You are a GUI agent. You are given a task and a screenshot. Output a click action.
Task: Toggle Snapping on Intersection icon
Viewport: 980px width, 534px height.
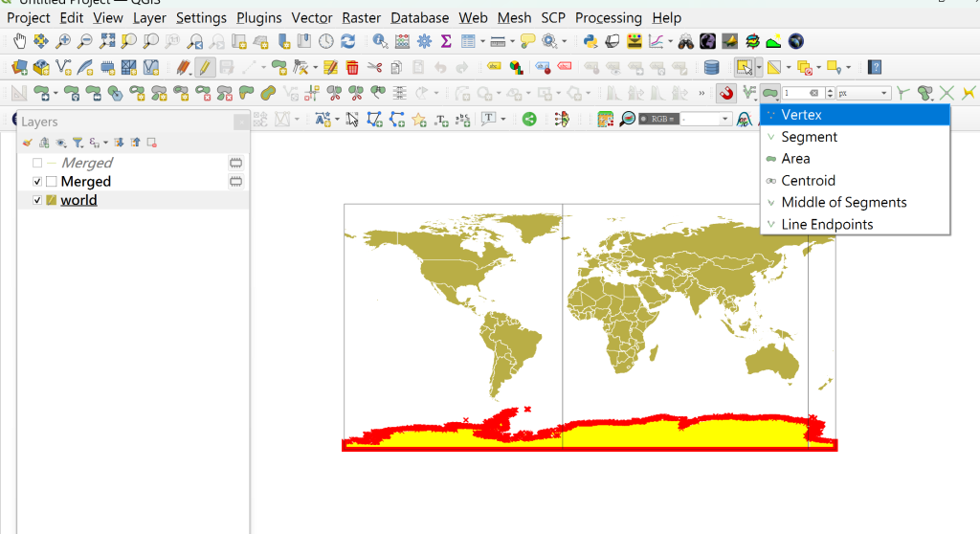pos(947,93)
